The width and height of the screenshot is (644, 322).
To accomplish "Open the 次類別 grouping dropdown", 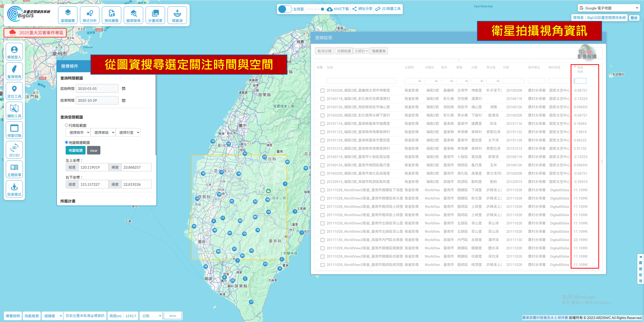I will point(361,51).
